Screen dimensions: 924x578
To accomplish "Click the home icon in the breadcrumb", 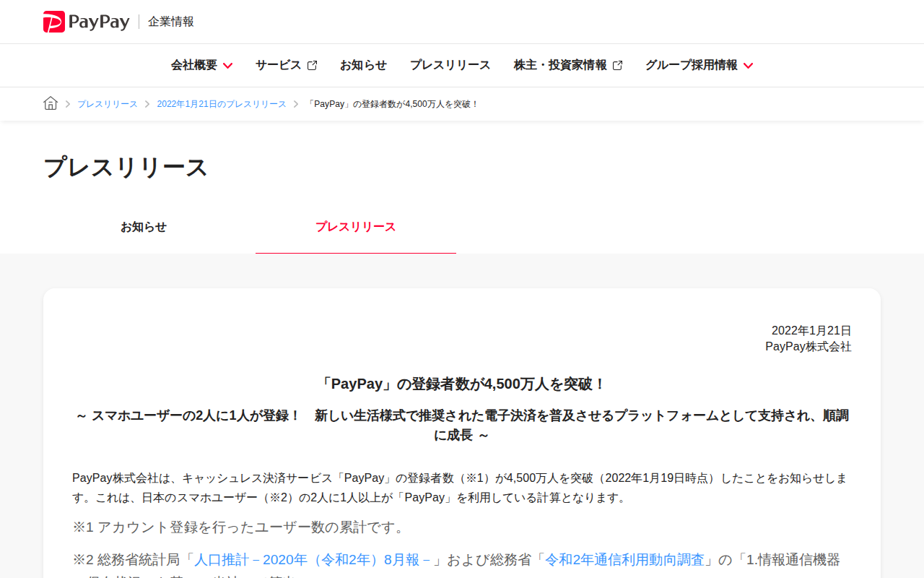I will (51, 103).
